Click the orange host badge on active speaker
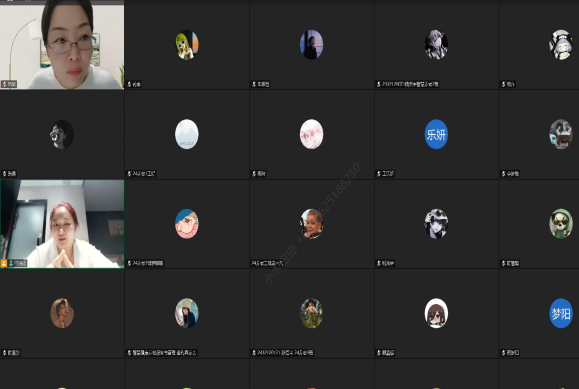Screen dimensions: 579x389 pyautogui.click(x=4, y=263)
